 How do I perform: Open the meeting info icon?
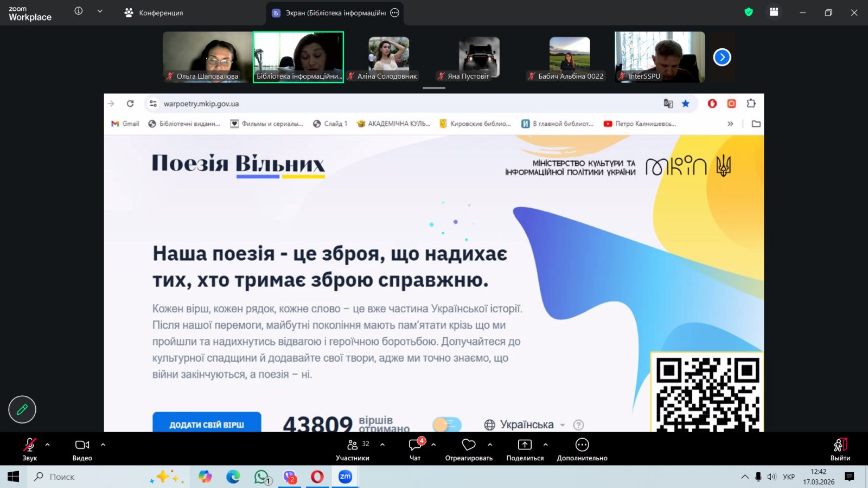coord(79,11)
